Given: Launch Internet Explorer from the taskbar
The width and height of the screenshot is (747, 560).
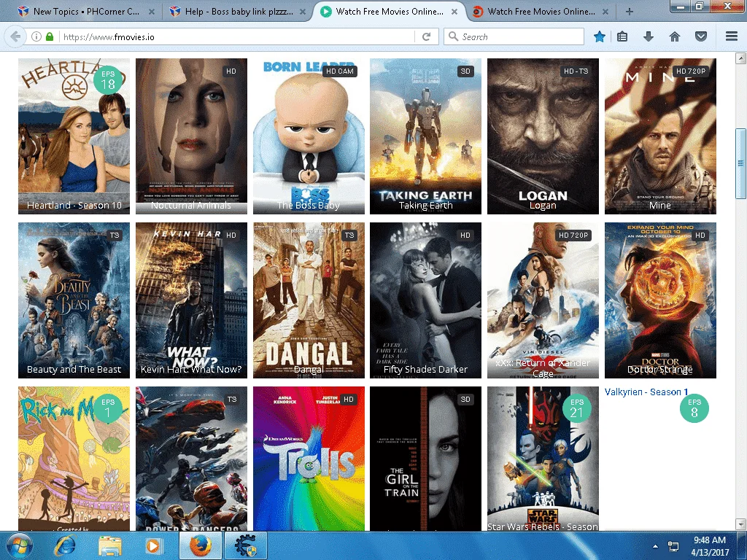Looking at the screenshot, I should [x=65, y=545].
